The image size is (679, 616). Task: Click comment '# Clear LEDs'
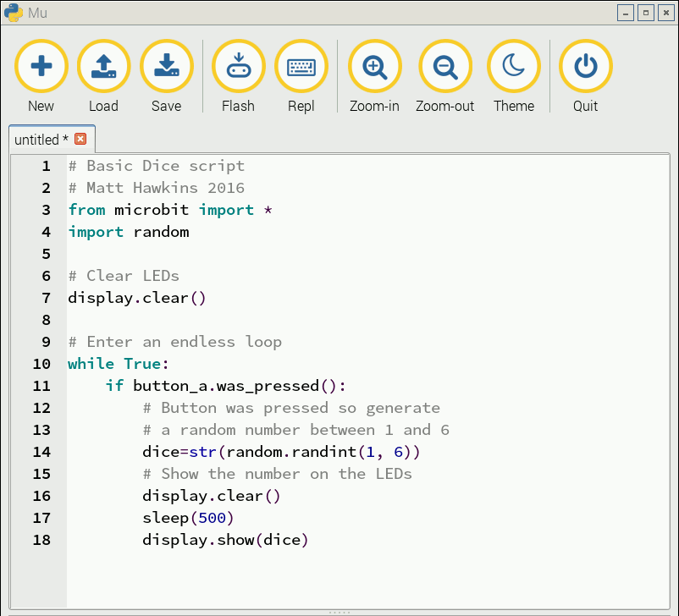[x=124, y=276]
